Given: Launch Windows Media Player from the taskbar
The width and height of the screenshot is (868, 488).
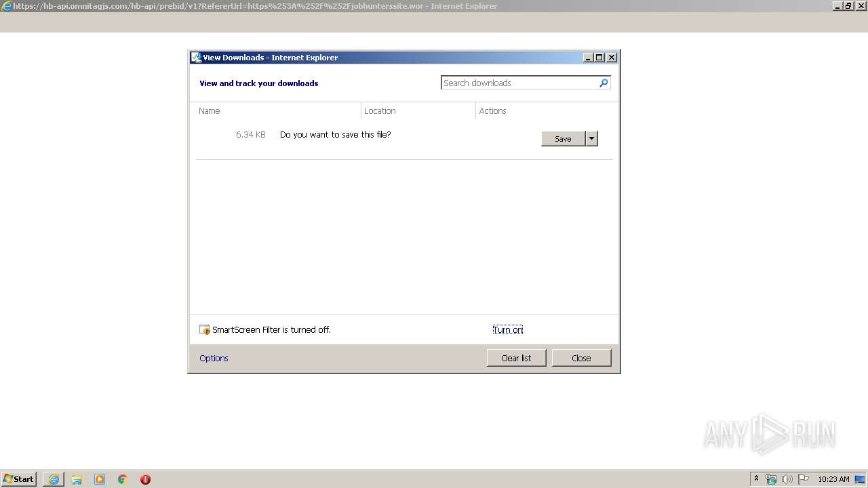Looking at the screenshot, I should click(100, 479).
